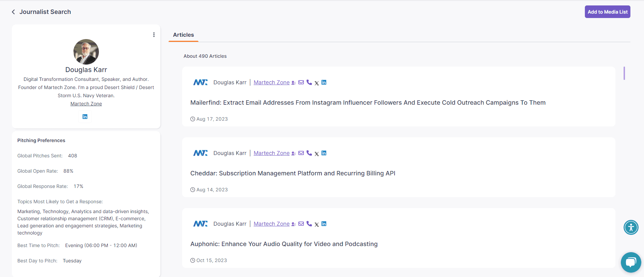Open X profile icon on Cheddar article

click(x=317, y=154)
